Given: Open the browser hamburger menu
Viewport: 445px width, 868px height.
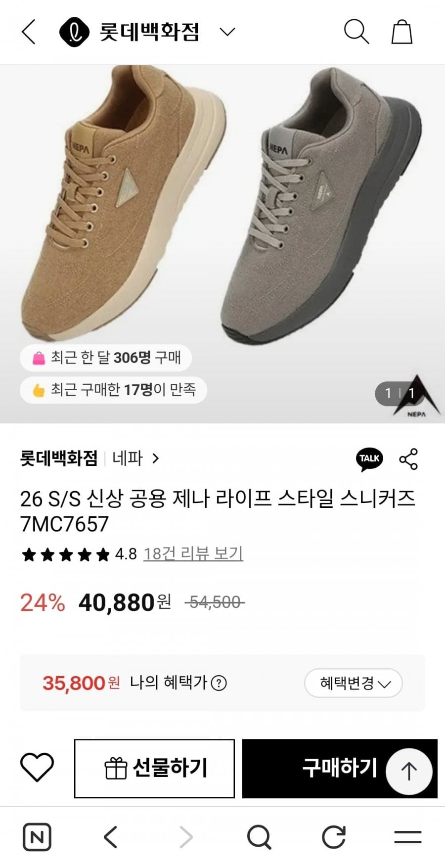Looking at the screenshot, I should pos(408,837).
